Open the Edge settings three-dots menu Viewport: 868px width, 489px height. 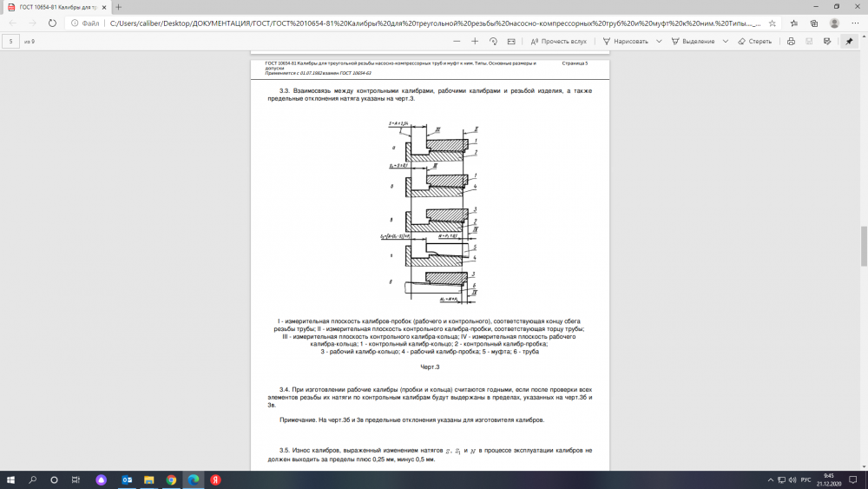coord(855,23)
